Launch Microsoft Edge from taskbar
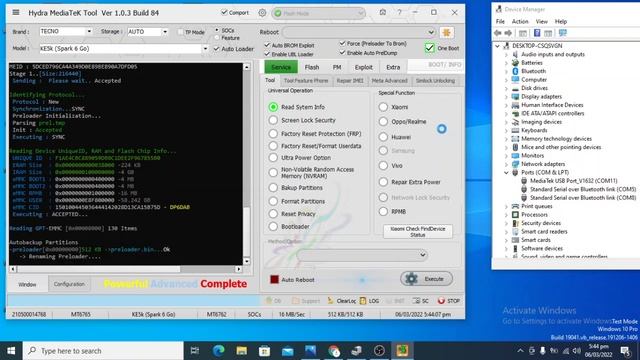The image size is (640, 360). [x=219, y=351]
